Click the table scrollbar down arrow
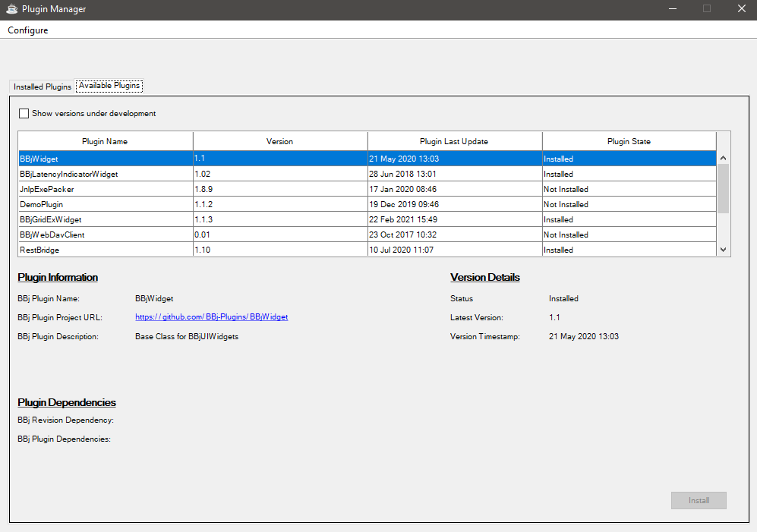This screenshot has height=532, width=757. (723, 250)
